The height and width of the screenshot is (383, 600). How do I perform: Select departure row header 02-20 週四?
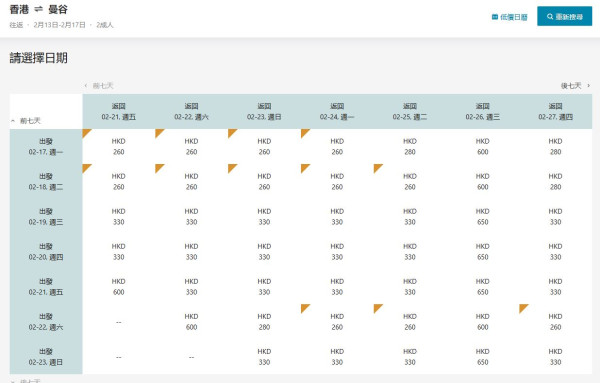click(x=46, y=252)
